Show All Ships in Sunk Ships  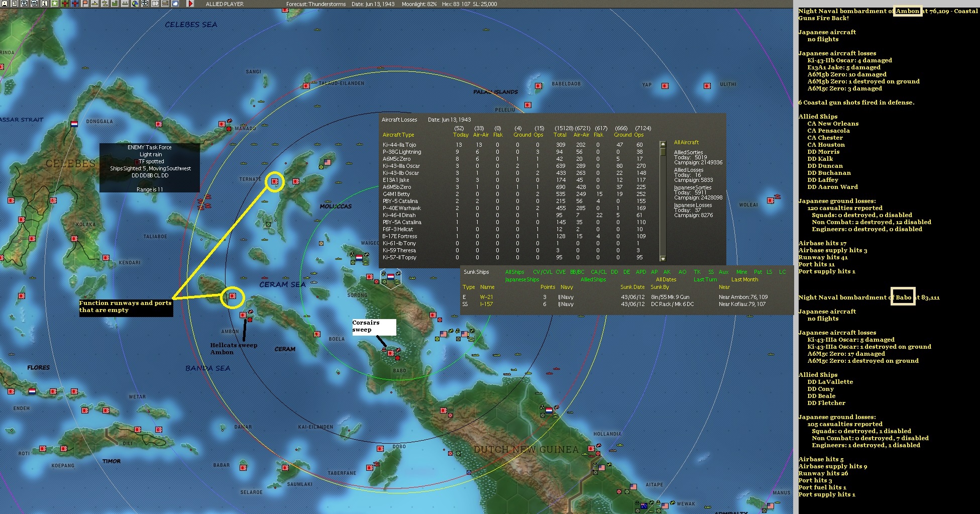tap(514, 272)
